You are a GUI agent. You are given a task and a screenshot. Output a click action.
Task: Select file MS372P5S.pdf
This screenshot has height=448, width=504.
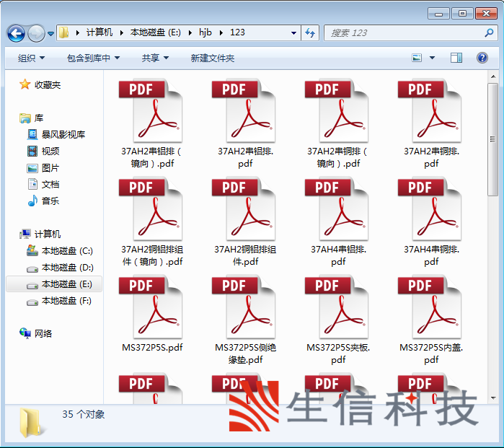pyautogui.click(x=151, y=314)
